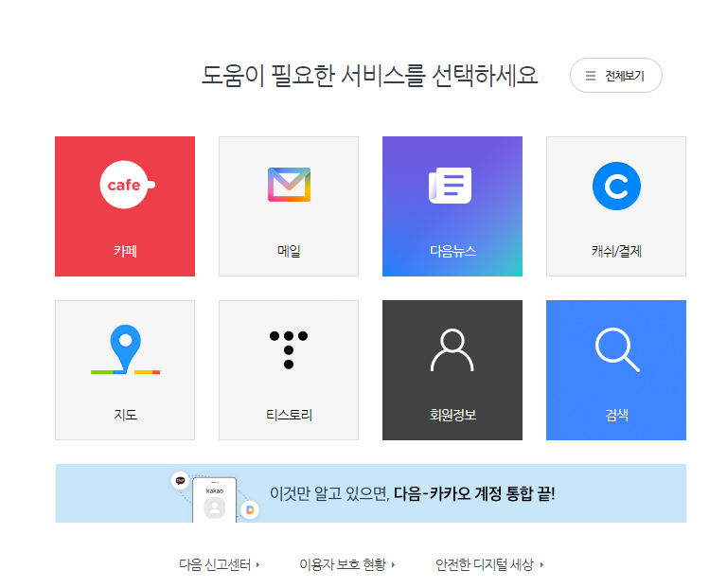The width and height of the screenshot is (727, 588).
Task: Click the 지도 tile label
Action: (125, 415)
